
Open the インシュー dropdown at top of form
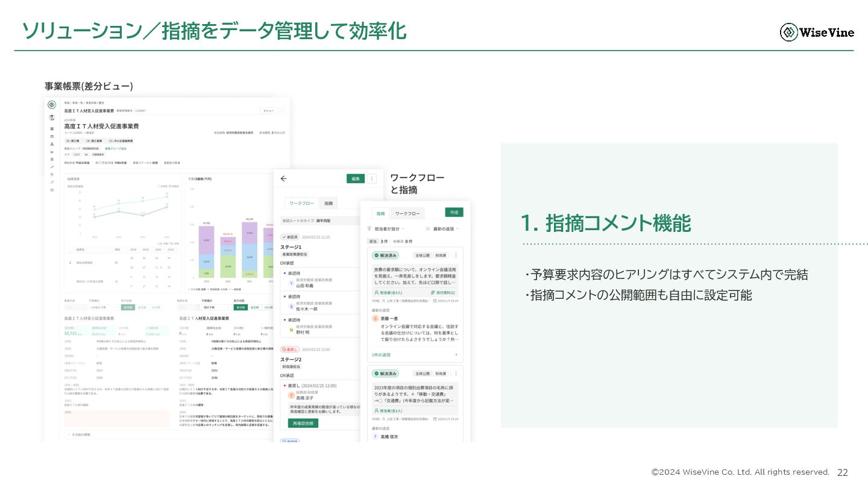point(269,111)
